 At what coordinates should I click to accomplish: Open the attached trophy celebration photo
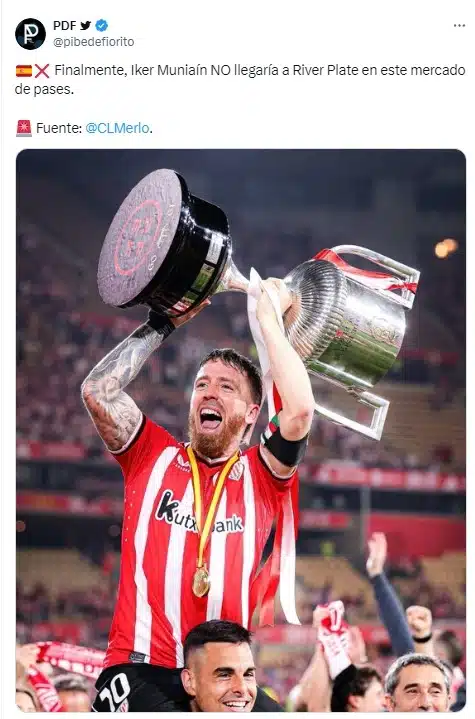coord(241,430)
